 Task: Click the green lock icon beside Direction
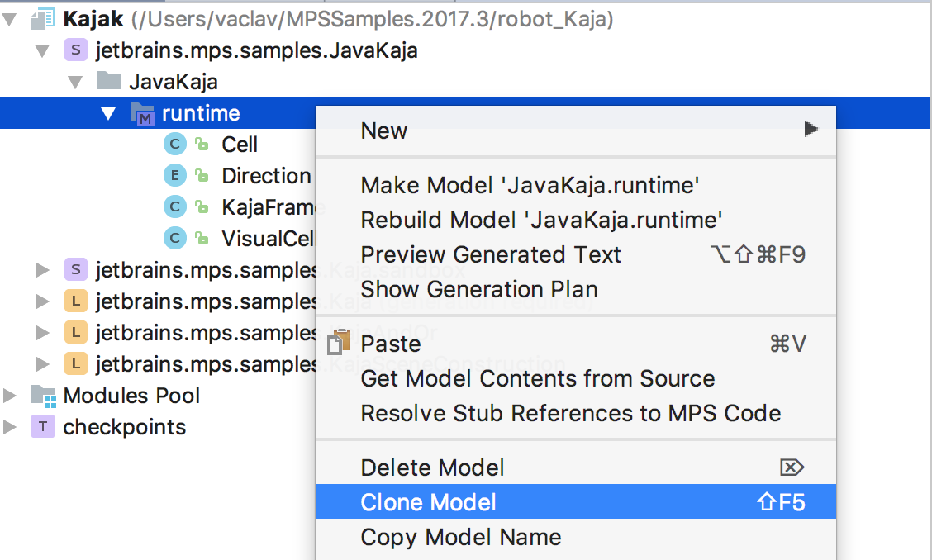point(202,175)
